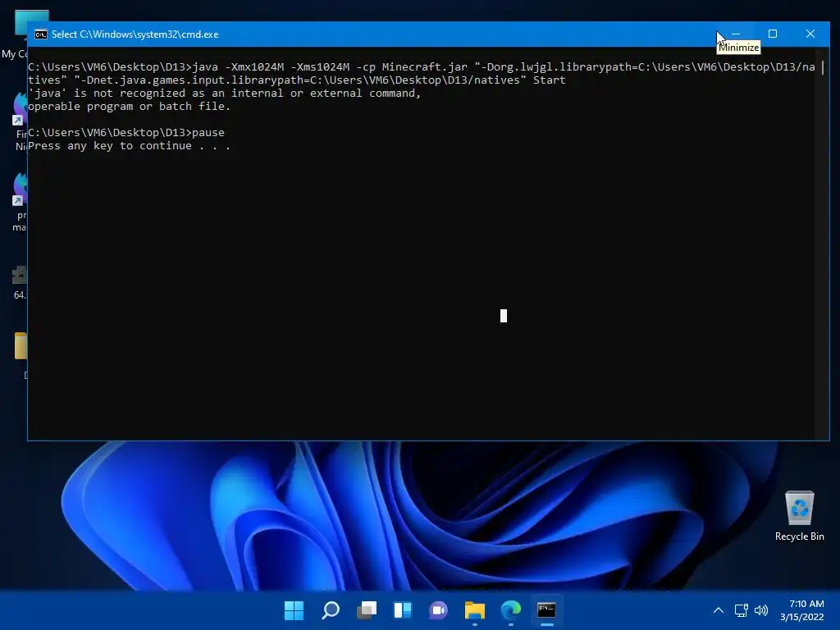Click the 'Press any key to continue' line
Screen dimensions: 840x630
click(129, 146)
